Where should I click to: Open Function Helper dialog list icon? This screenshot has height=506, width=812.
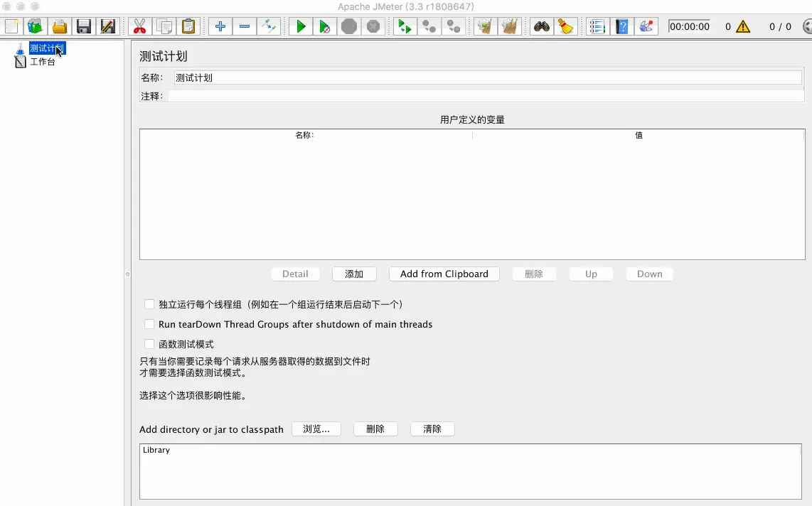597,26
